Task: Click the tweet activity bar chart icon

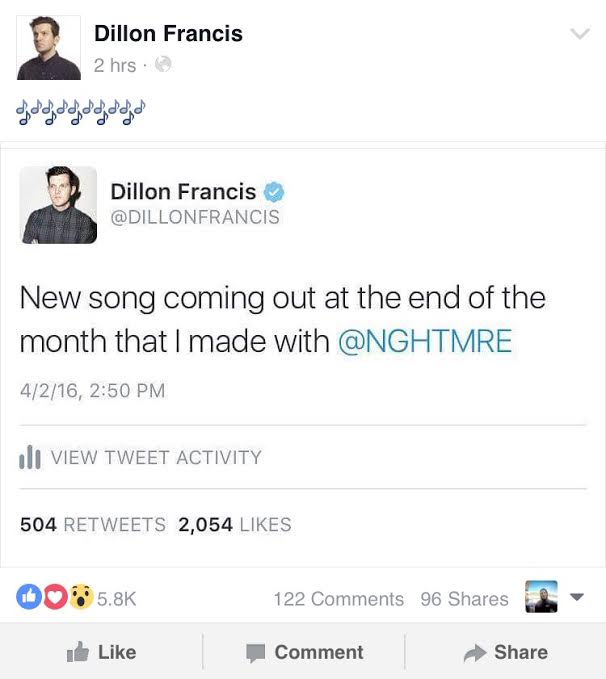Action: pos(30,457)
